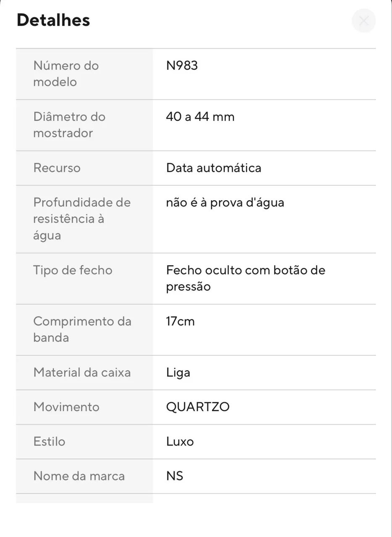The width and height of the screenshot is (392, 537).
Task: Select the 40 a 44 mm value
Action: [200, 117]
